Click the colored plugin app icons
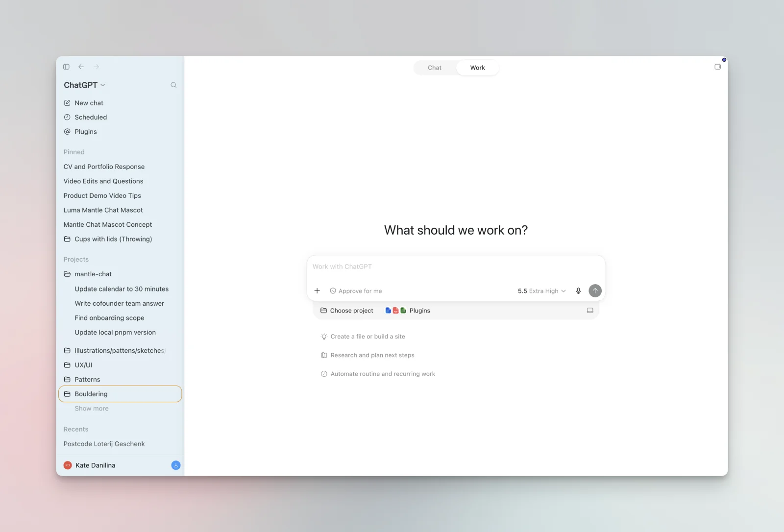784x532 pixels. pyautogui.click(x=395, y=311)
